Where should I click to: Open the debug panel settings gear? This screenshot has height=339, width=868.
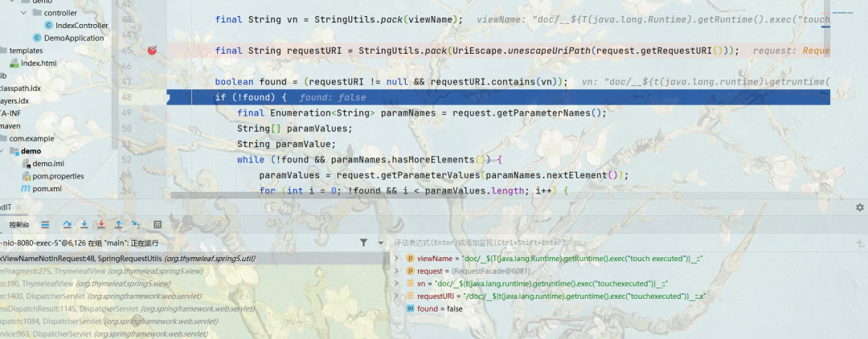click(x=859, y=207)
